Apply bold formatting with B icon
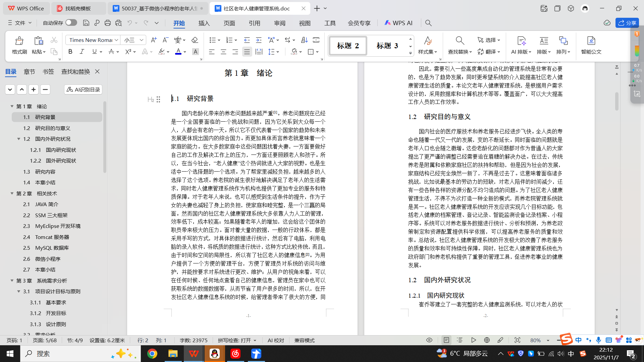The width and height of the screenshot is (644, 362). click(x=70, y=52)
